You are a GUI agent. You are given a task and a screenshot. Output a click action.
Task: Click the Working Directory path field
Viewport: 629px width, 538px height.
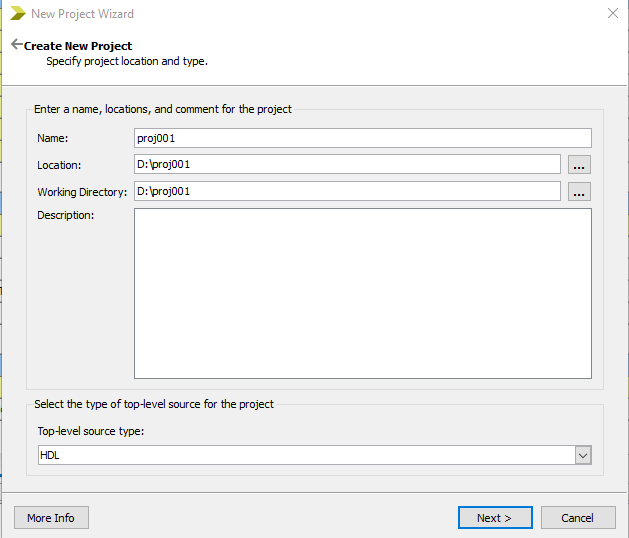click(x=346, y=191)
